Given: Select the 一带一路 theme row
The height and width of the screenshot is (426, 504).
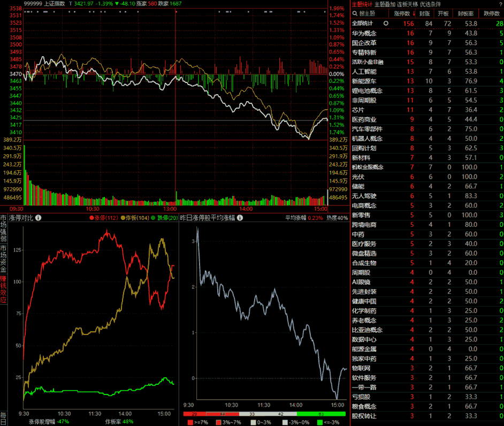Looking at the screenshot, I should [x=427, y=387].
